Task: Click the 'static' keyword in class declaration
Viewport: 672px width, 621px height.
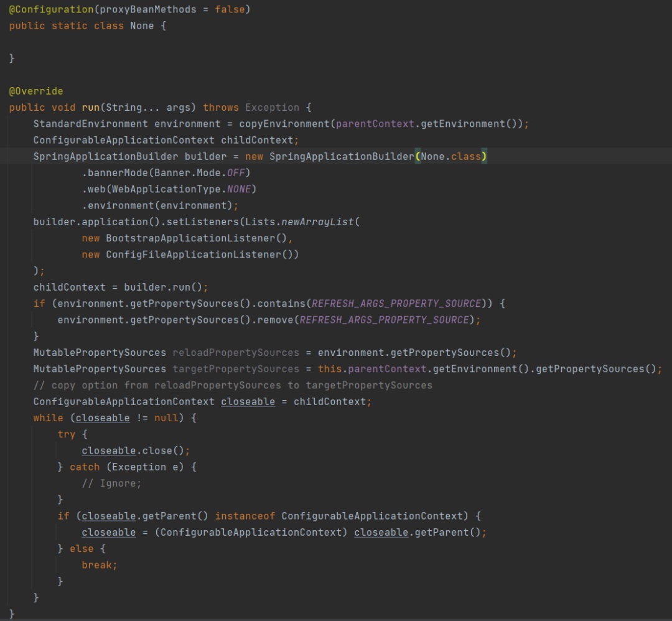Action: click(x=70, y=26)
